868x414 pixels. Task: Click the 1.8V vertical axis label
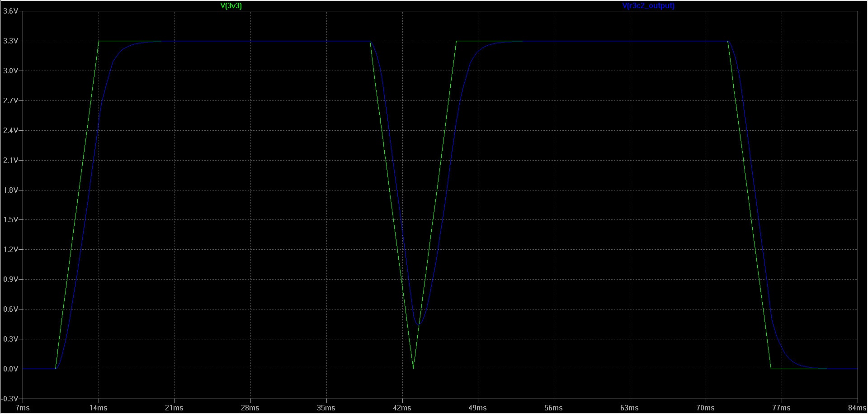[10, 190]
